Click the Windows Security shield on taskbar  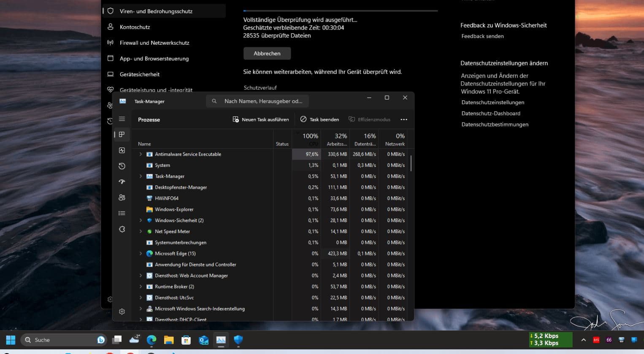[238, 340]
